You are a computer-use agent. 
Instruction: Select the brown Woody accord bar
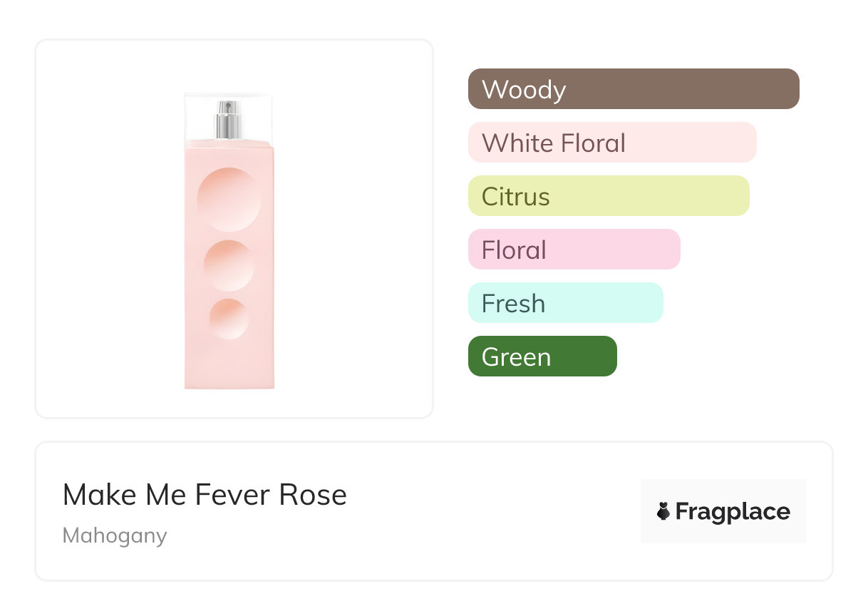634,89
